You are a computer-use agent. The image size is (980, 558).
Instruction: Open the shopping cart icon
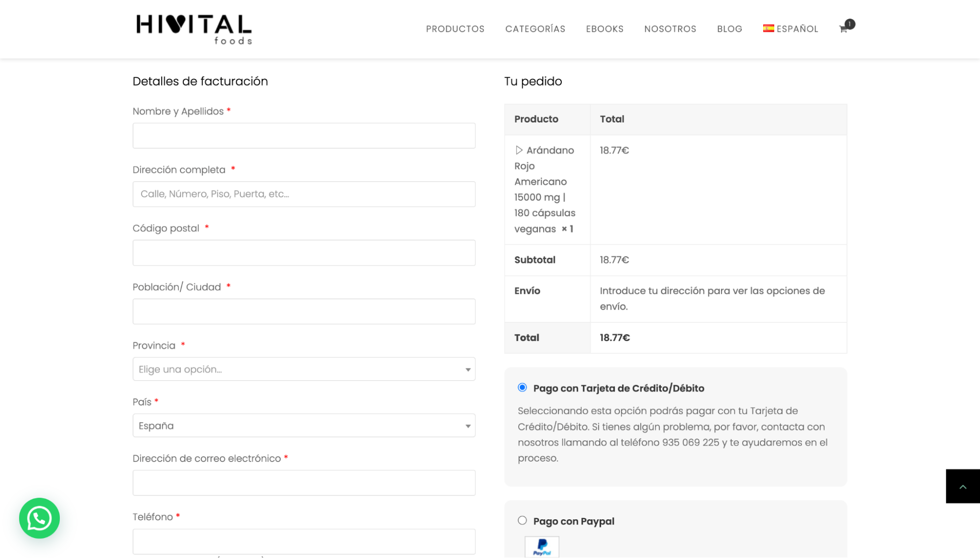[843, 29]
